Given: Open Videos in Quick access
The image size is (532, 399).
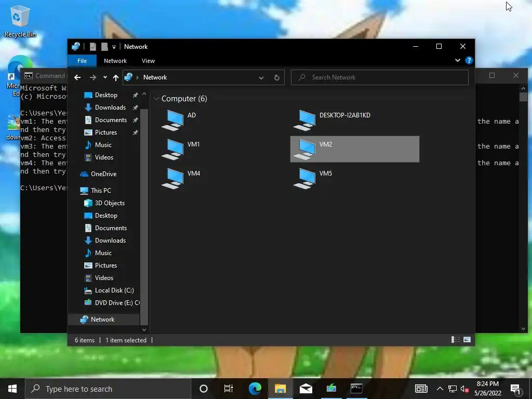Looking at the screenshot, I should pyautogui.click(x=104, y=157).
